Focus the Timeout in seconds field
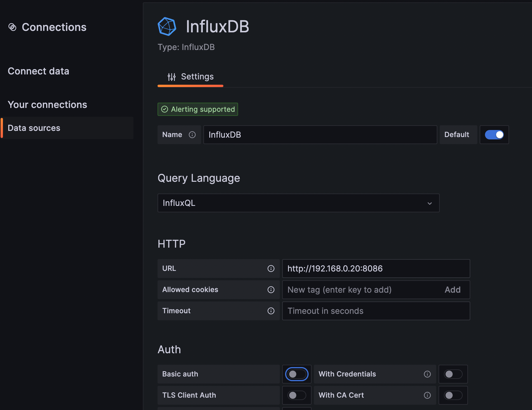 pyautogui.click(x=376, y=311)
